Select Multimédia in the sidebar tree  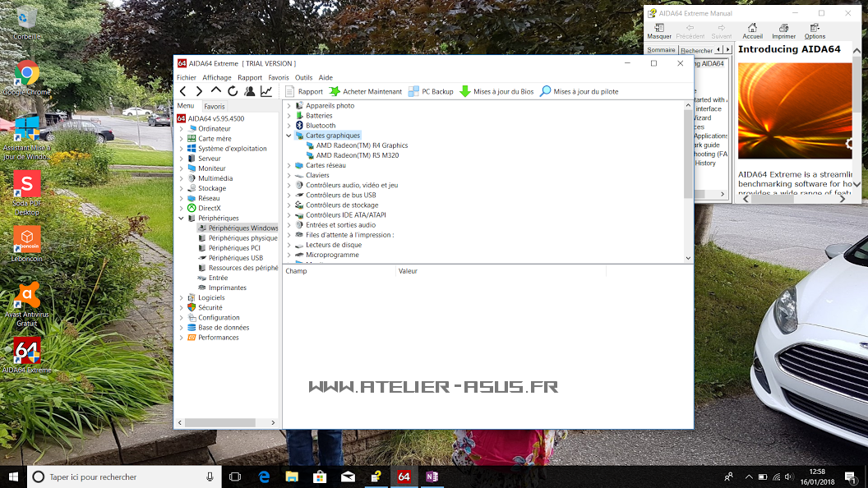point(215,178)
